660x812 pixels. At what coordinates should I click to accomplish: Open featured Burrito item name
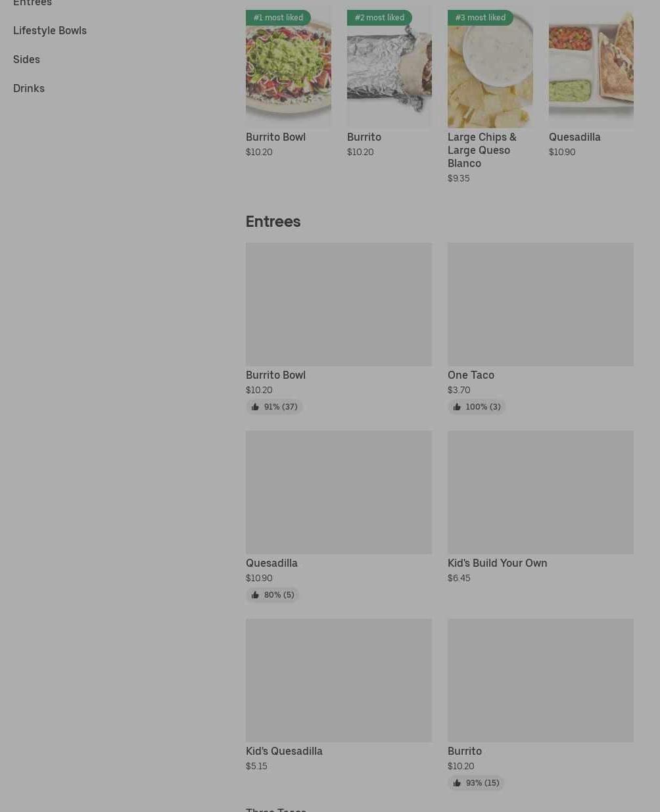pos(364,137)
